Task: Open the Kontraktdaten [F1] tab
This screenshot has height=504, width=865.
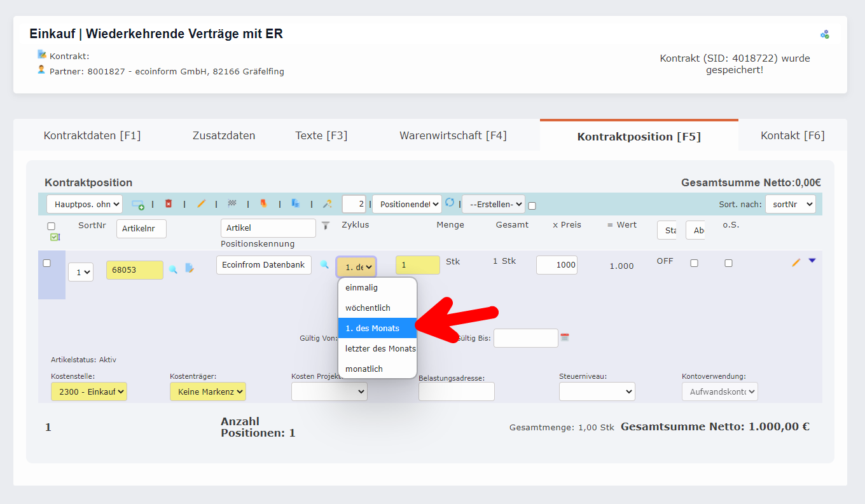Action: [91, 135]
